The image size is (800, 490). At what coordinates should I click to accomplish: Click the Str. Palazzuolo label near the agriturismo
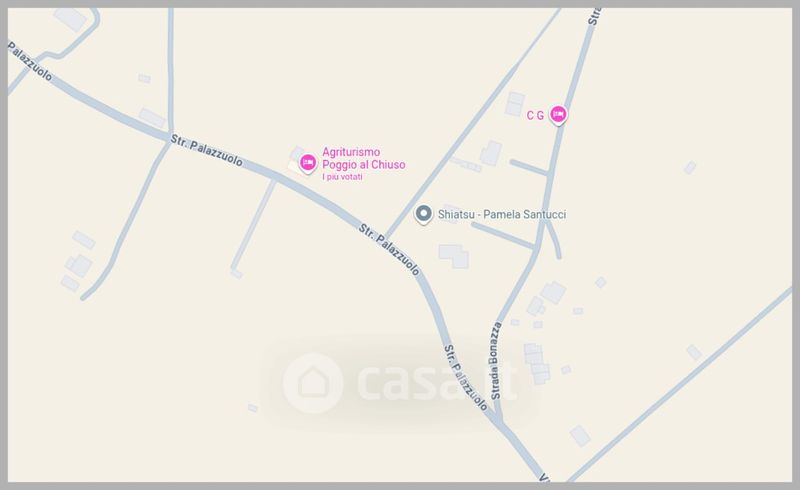207,150
